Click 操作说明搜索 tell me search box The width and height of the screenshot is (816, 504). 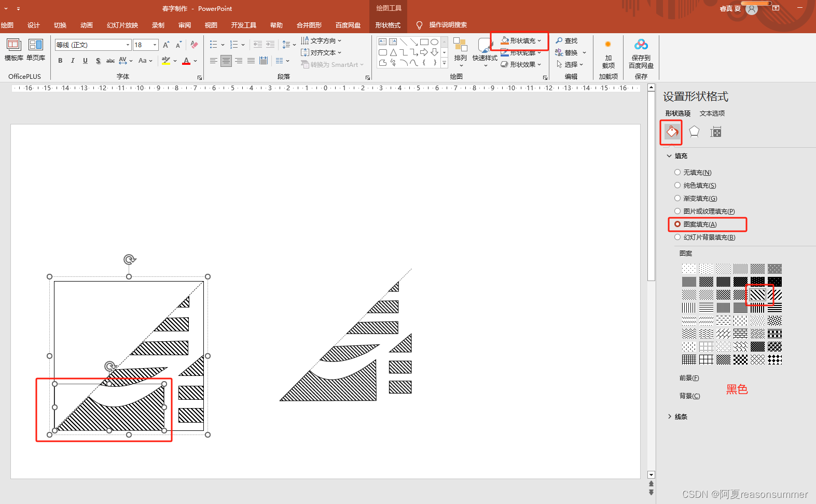coord(448,25)
